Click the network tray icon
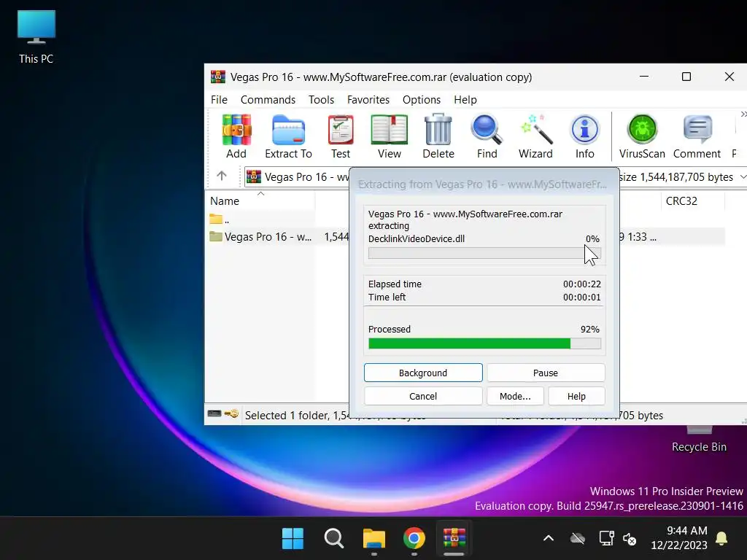 pyautogui.click(x=606, y=539)
